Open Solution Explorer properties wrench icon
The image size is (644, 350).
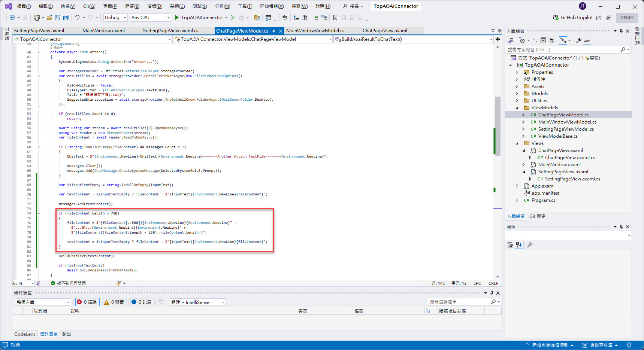[x=579, y=40]
